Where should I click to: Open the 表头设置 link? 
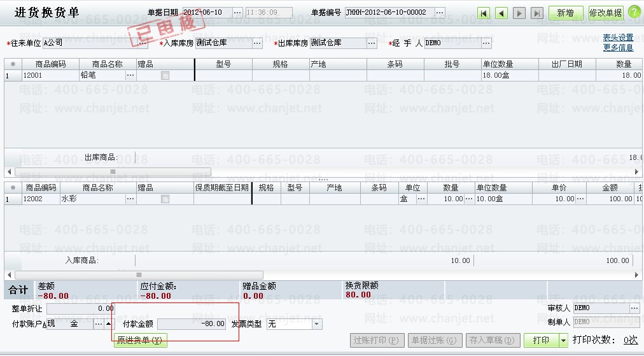coord(618,38)
